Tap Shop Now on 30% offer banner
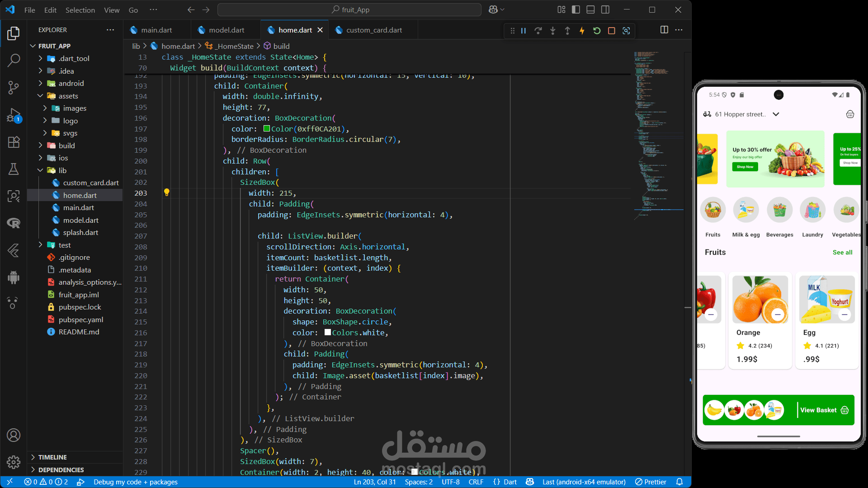This screenshot has height=488, width=868. tap(745, 167)
